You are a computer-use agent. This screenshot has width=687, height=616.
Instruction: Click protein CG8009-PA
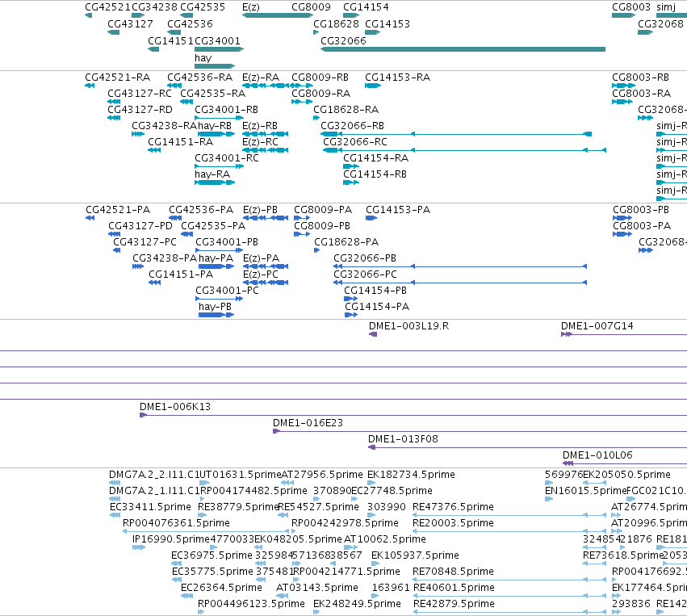pos(323,210)
